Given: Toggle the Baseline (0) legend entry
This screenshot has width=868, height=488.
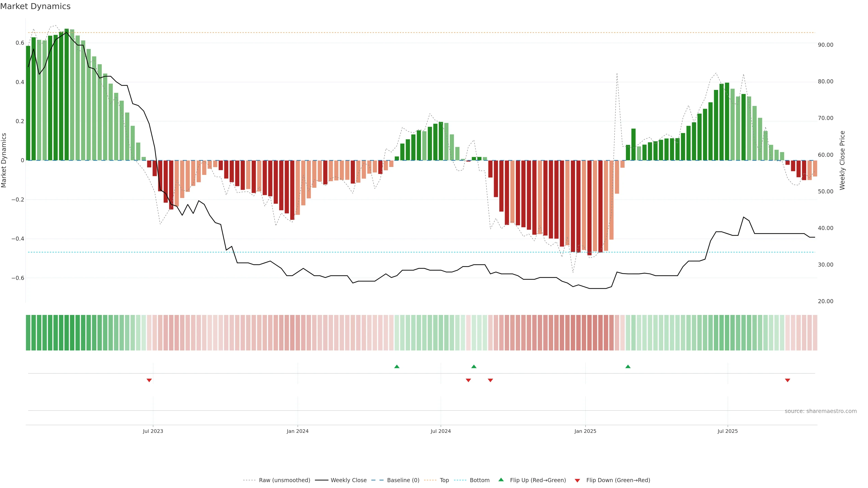Looking at the screenshot, I should pos(403,480).
